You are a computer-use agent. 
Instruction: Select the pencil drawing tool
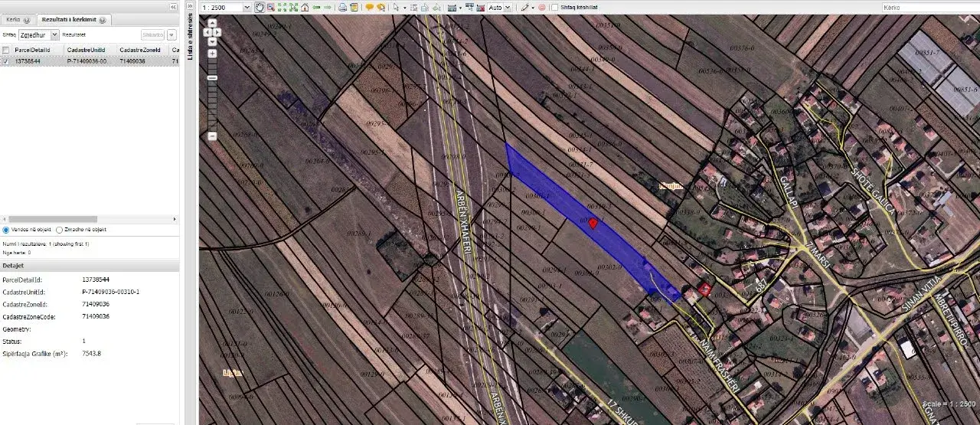[524, 7]
